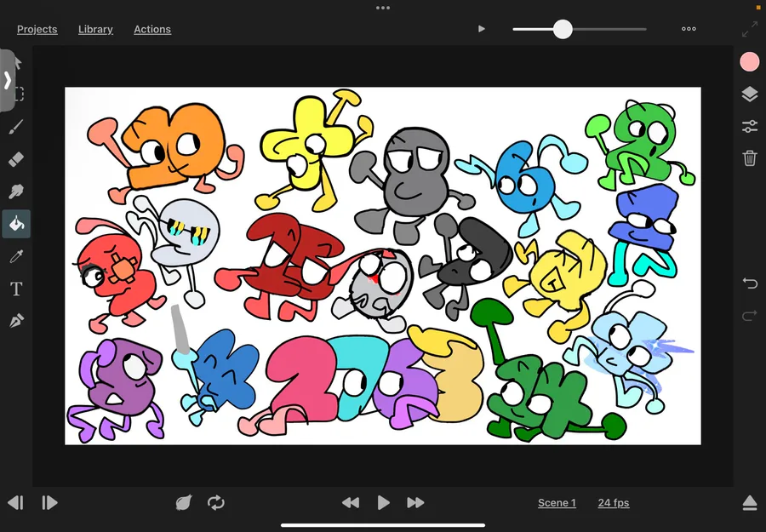The width and height of the screenshot is (766, 532).
Task: Select the Eyedropper tool
Action: pos(16,256)
